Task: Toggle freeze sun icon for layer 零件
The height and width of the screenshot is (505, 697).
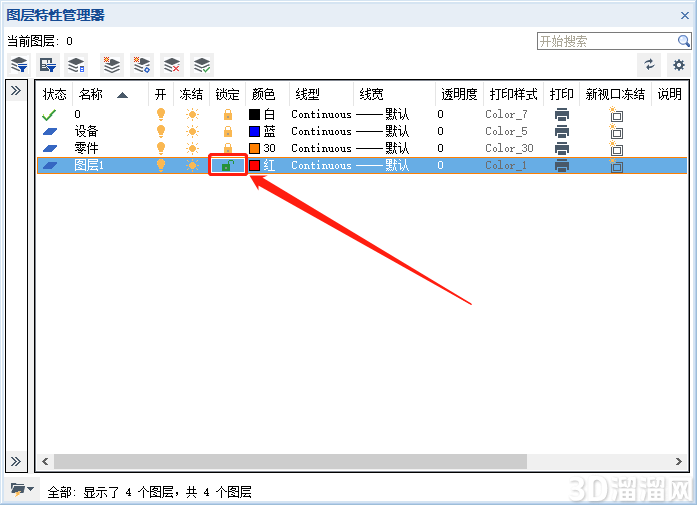Action: 192,148
